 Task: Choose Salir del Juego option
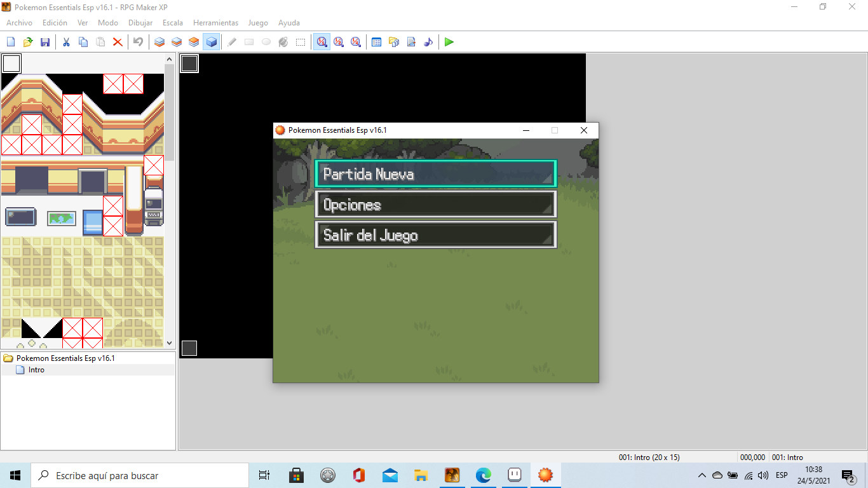tap(435, 235)
